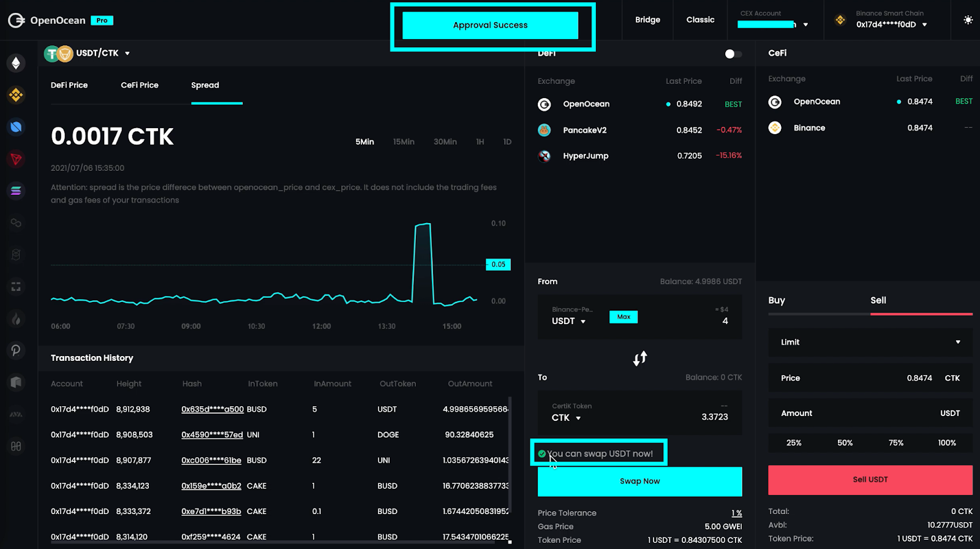Select the Avalanche network sidebar icon

click(x=16, y=414)
